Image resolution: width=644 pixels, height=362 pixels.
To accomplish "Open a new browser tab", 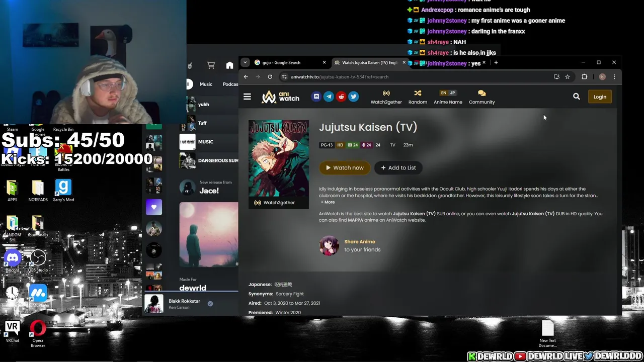I will click(x=496, y=63).
